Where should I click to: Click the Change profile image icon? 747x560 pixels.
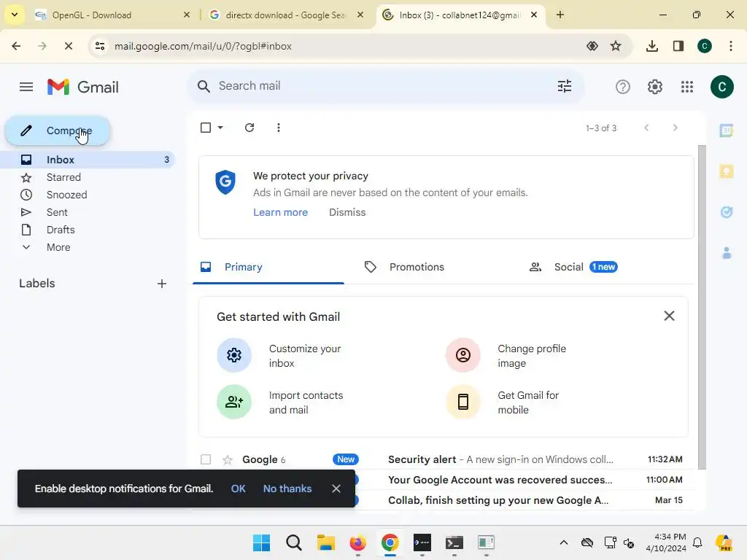pyautogui.click(x=463, y=355)
